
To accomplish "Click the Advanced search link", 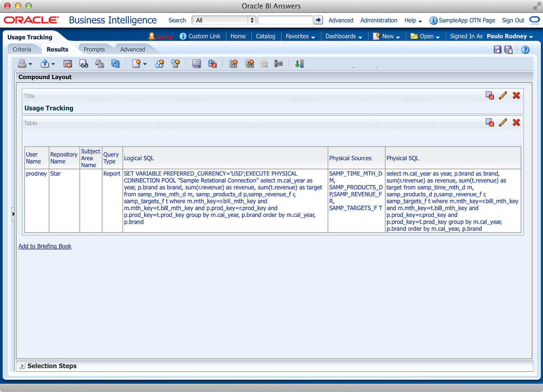I will point(341,20).
